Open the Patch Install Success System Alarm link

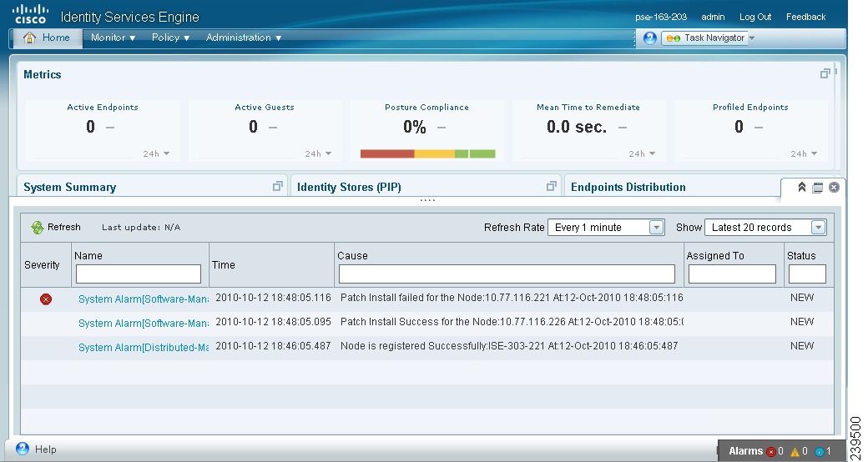[144, 323]
